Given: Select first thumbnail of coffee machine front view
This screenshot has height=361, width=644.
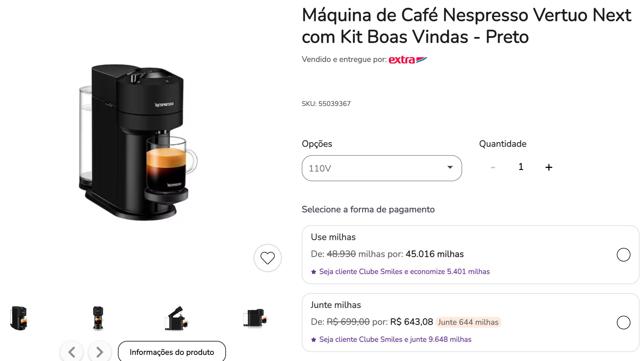Looking at the screenshot, I should (19, 318).
